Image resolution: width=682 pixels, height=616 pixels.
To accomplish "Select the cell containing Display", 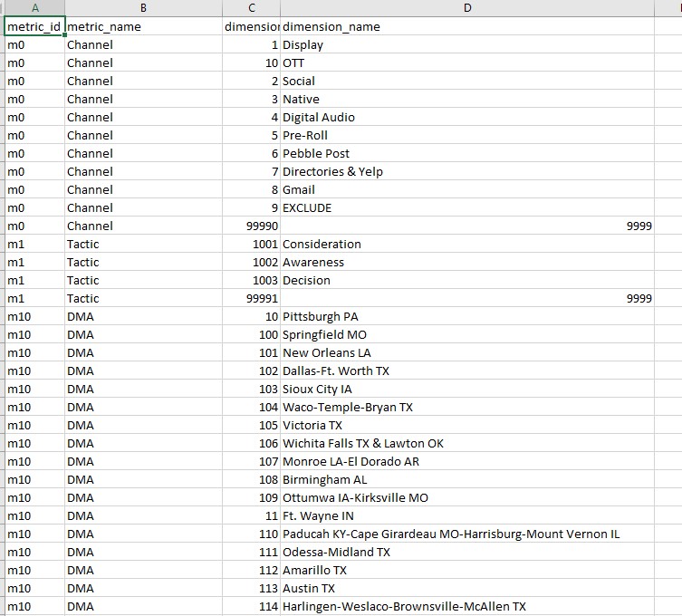I will tap(467, 44).
